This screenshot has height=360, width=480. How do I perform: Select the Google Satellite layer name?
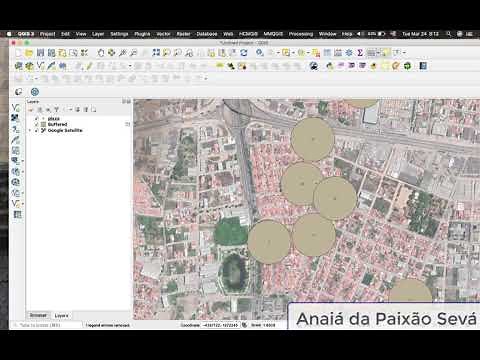point(65,130)
